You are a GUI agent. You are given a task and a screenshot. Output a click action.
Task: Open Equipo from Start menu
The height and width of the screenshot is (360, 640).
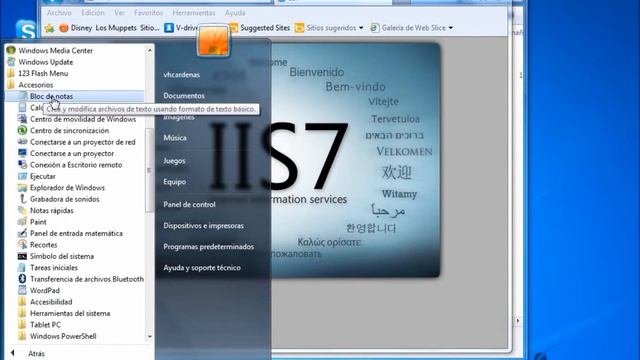point(175,182)
